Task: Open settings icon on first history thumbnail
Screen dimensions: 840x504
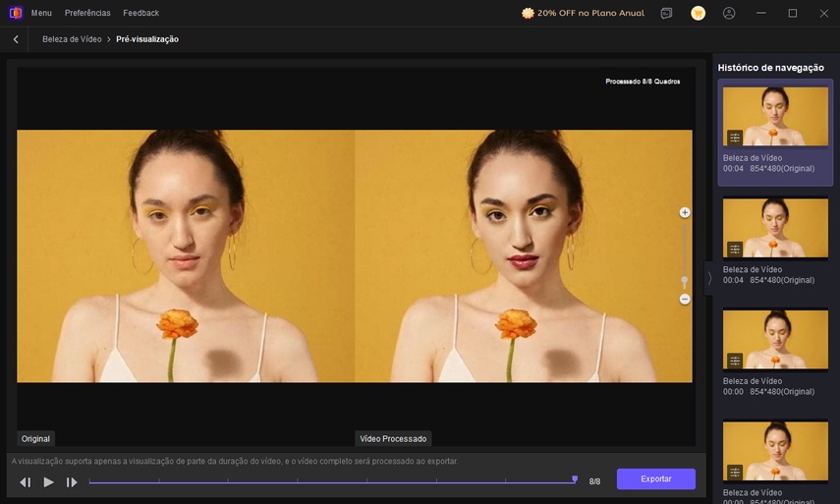Action: coord(735,138)
